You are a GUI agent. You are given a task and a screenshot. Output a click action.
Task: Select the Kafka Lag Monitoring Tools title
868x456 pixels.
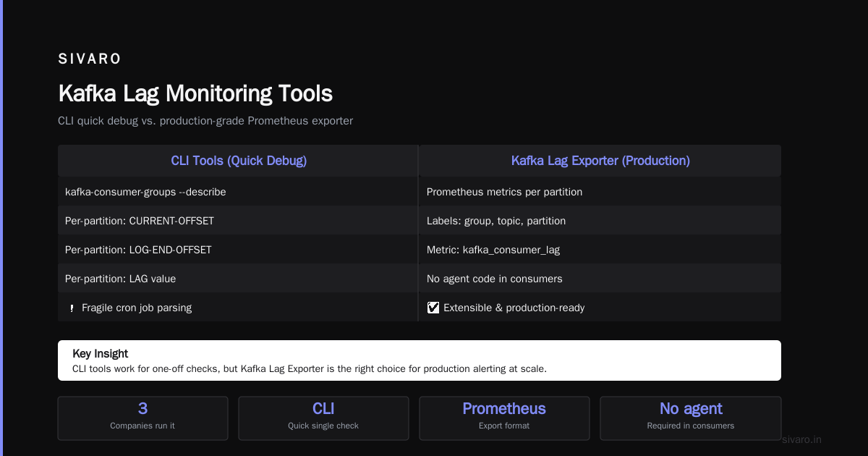195,93
